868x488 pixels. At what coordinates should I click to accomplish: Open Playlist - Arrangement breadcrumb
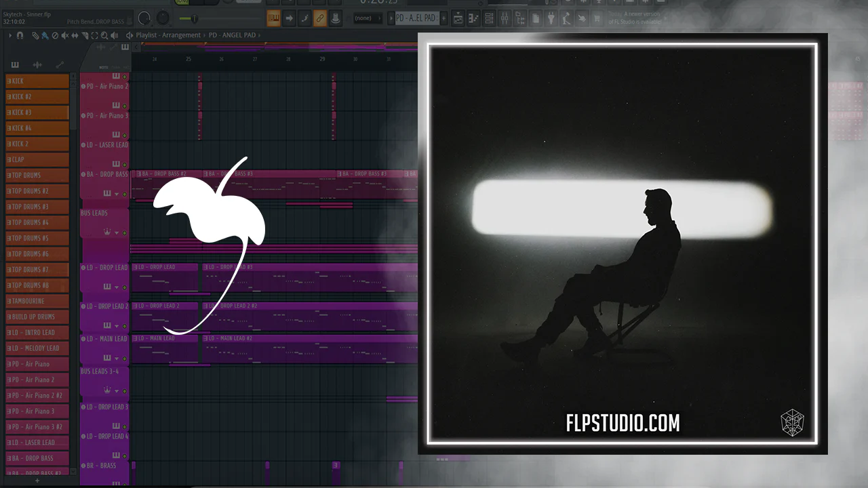click(168, 35)
